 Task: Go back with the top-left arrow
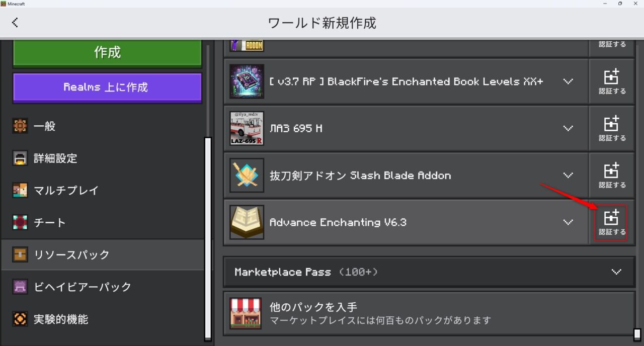15,23
